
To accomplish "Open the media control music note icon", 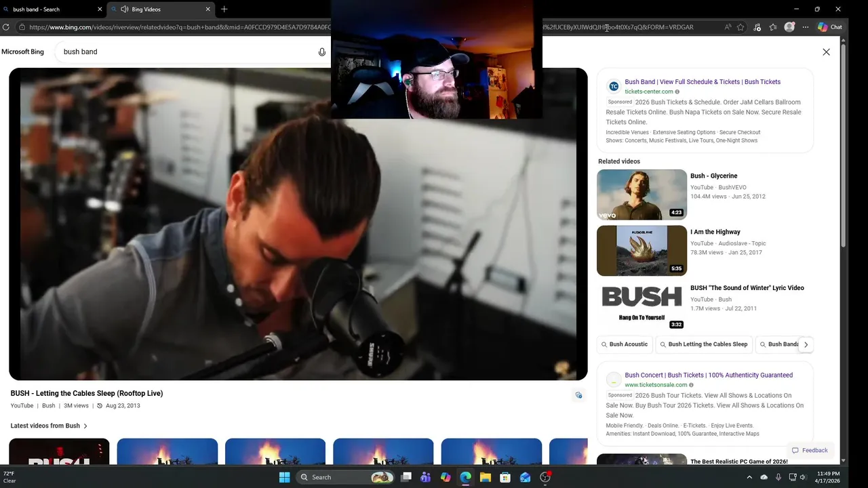I will (757, 27).
